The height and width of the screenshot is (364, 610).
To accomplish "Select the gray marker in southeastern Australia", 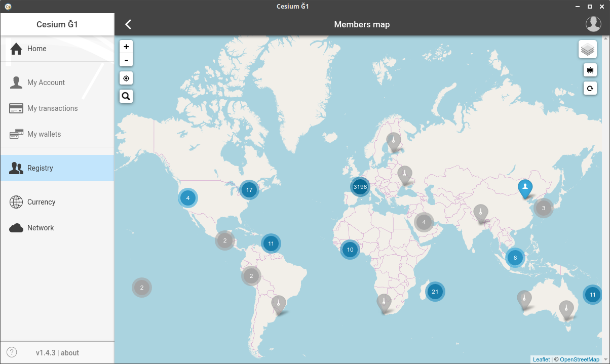I will pyautogui.click(x=566, y=309).
